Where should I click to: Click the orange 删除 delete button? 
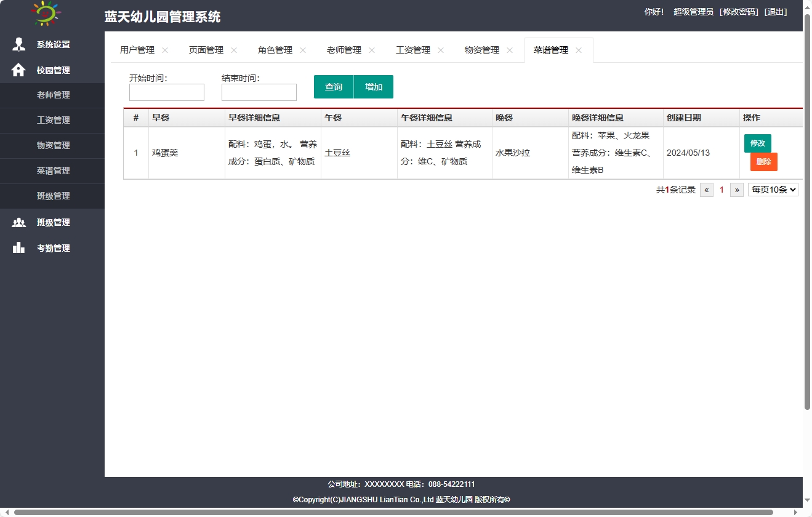click(763, 161)
